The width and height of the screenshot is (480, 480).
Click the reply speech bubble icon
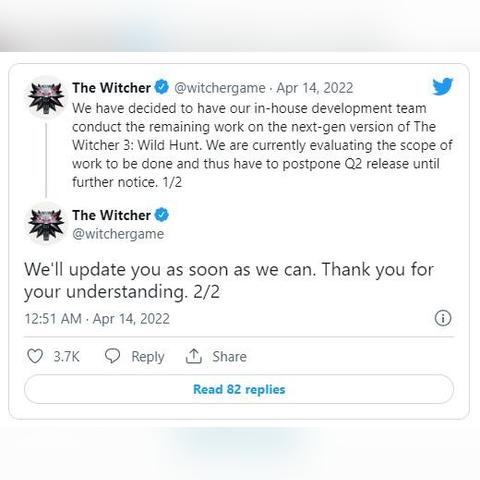(x=112, y=356)
